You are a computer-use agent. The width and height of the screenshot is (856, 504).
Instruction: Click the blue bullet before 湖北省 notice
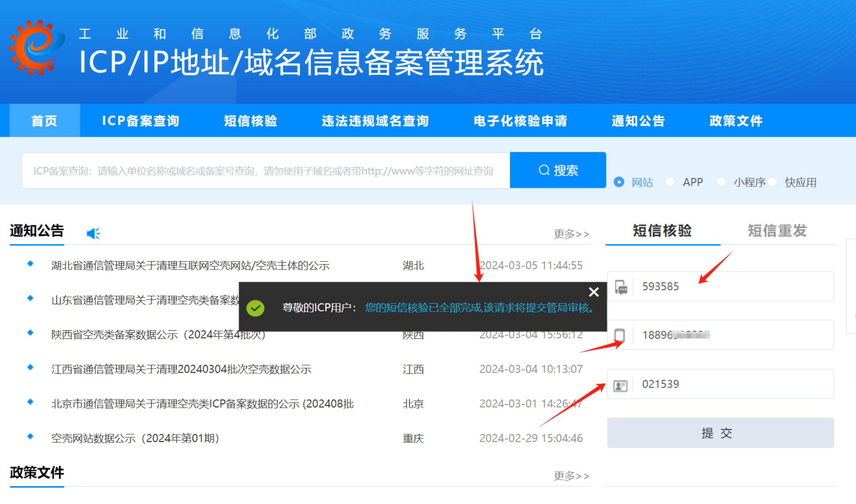tap(30, 264)
